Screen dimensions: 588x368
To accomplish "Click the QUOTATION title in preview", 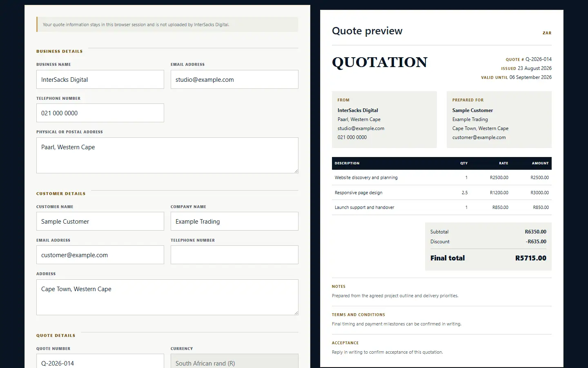I will (x=380, y=62).
